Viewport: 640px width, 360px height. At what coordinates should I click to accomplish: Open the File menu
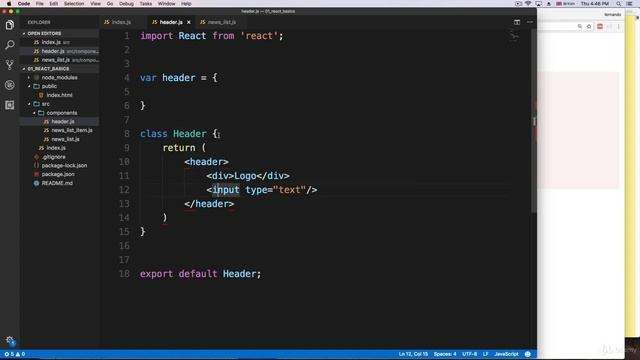pos(40,4)
